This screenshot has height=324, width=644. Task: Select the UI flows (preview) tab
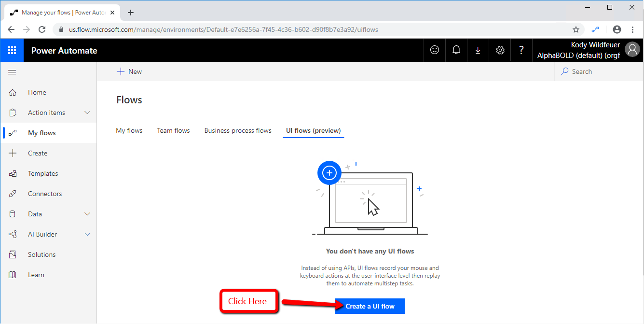[314, 130]
